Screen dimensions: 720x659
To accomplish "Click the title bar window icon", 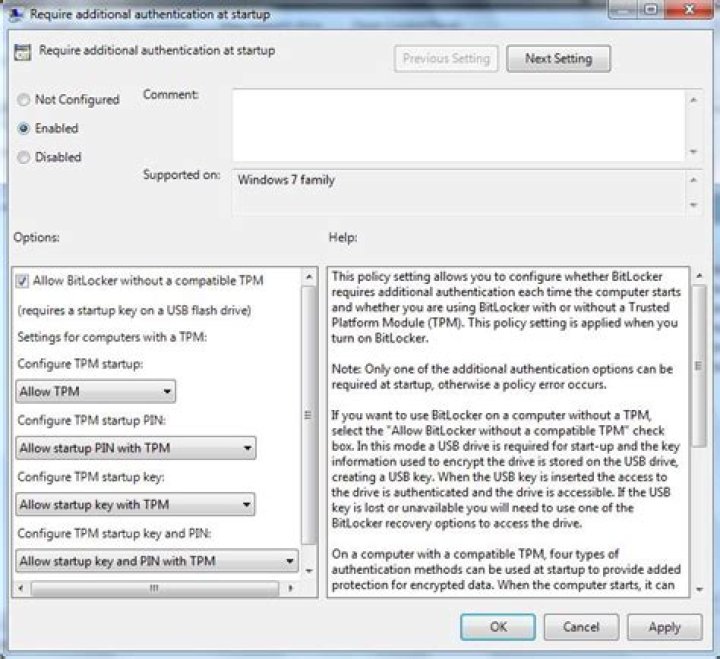I will pyautogui.click(x=16, y=15).
